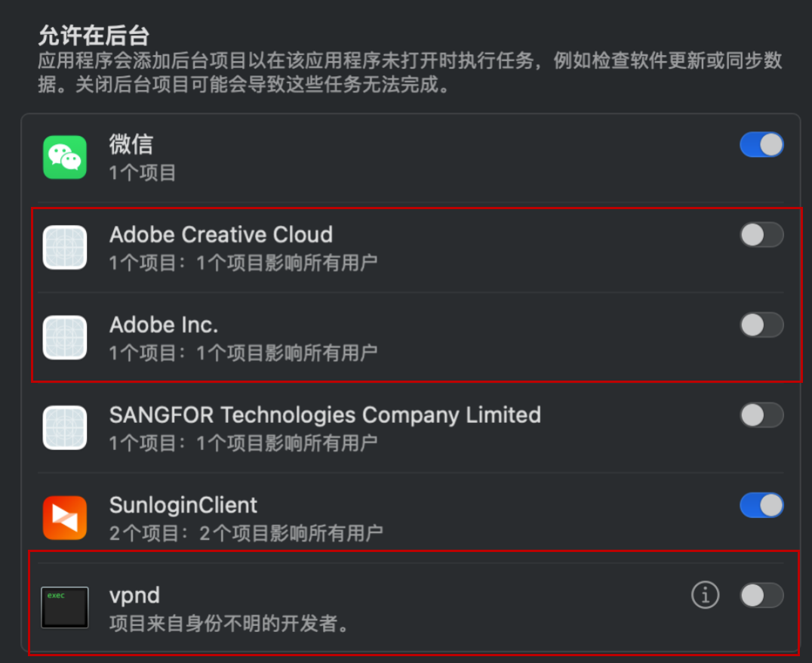
Task: Enable the Adobe Creative Cloud toggle
Action: coord(761,235)
